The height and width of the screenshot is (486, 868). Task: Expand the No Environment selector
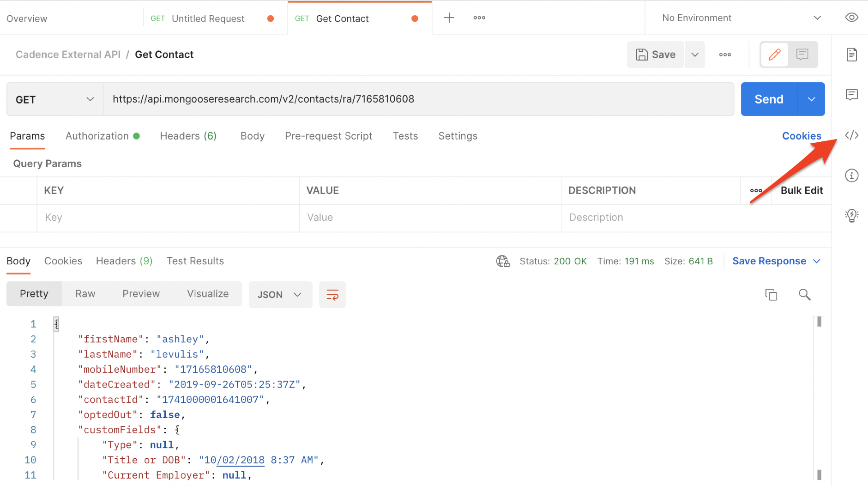(x=741, y=18)
